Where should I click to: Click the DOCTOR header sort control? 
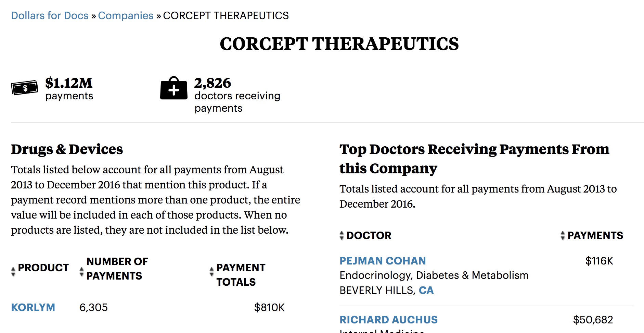342,235
